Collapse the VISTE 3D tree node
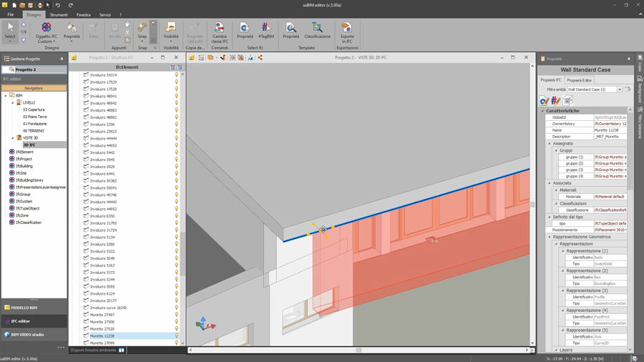The image size is (644, 362). [12, 138]
